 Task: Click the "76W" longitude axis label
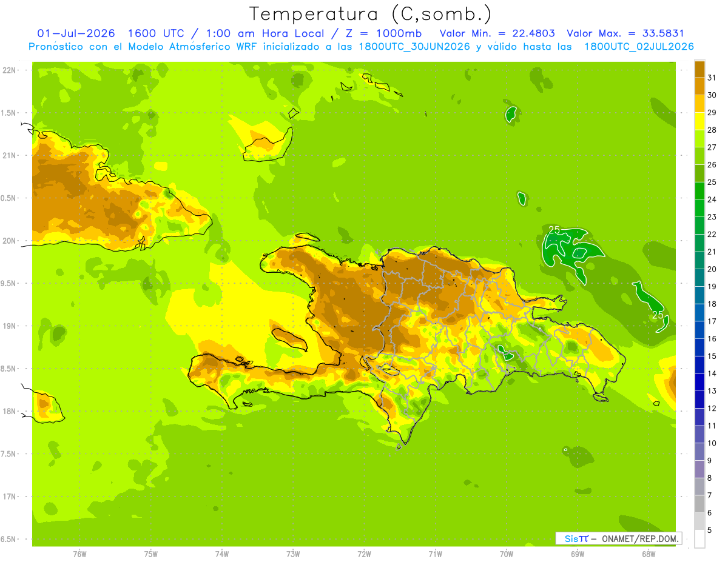(79, 554)
